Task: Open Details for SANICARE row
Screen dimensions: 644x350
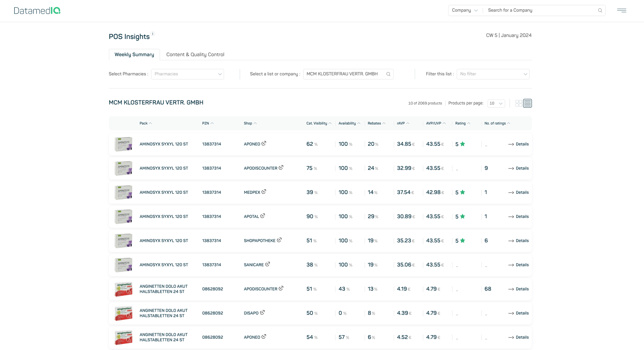Action: click(x=518, y=265)
